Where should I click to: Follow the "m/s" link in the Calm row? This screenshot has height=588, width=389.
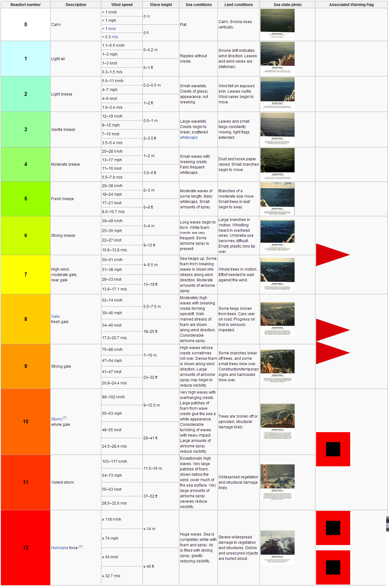[x=115, y=37]
